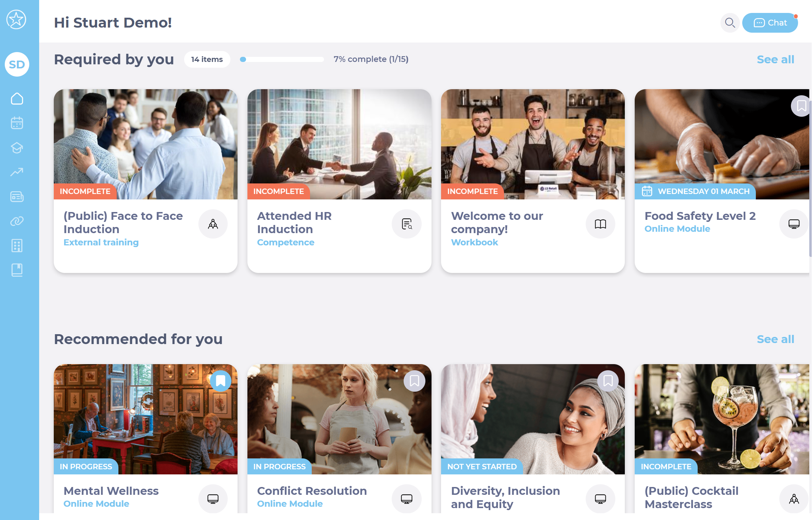Click the monitor icon on Diversity, Inclusion and Equity
Viewport: 812px width, 520px height.
point(600,499)
